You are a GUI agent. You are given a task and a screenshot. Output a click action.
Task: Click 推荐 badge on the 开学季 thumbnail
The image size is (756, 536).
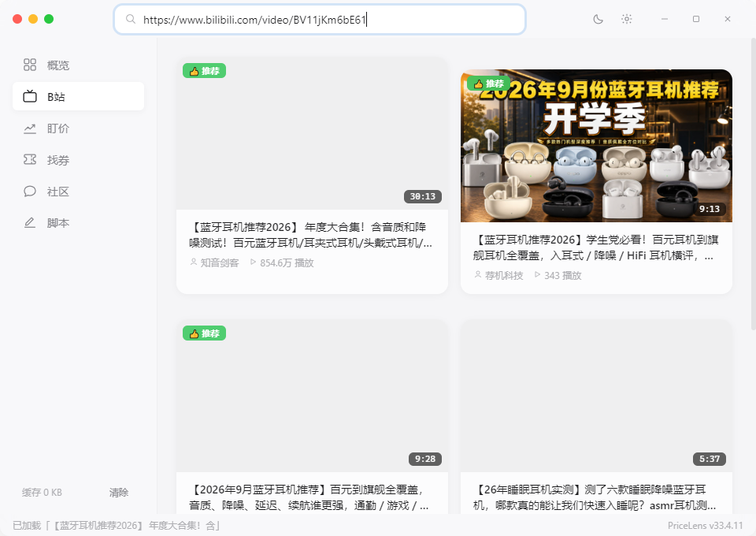click(488, 84)
